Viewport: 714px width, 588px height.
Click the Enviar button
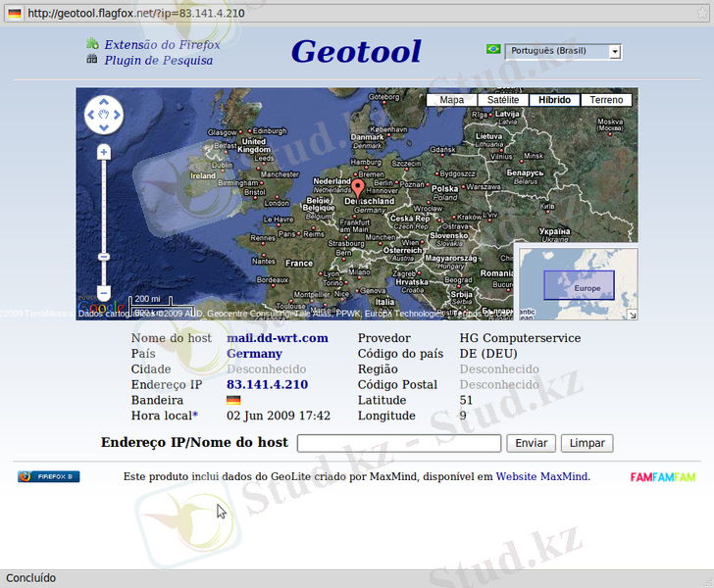click(531, 443)
